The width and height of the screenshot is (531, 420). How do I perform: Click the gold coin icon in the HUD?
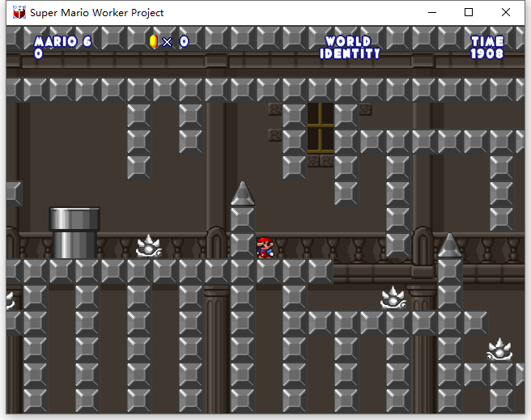tap(154, 41)
